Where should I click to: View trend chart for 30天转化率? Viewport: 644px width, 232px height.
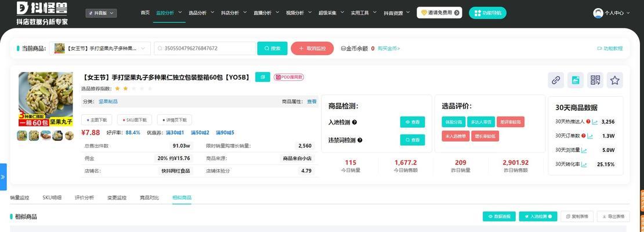584,165
